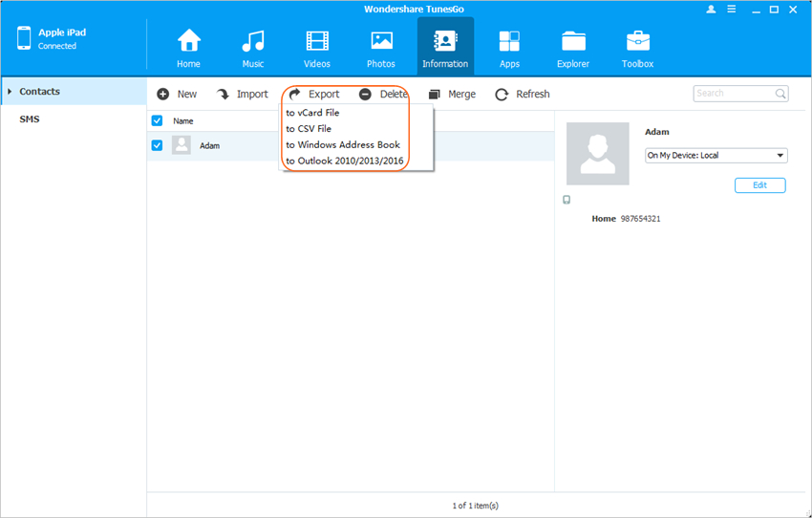The height and width of the screenshot is (518, 812).
Task: Switch to the Photos section
Action: coord(381,42)
